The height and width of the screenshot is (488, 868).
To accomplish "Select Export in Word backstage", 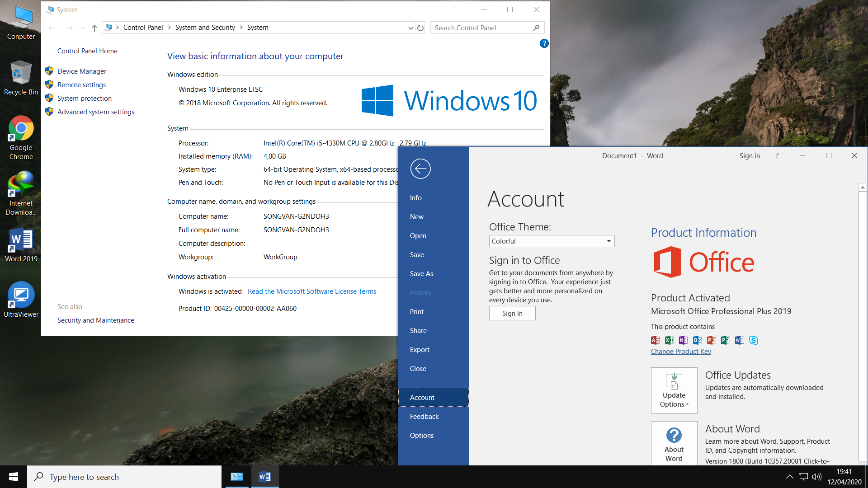I will pyautogui.click(x=433, y=350).
